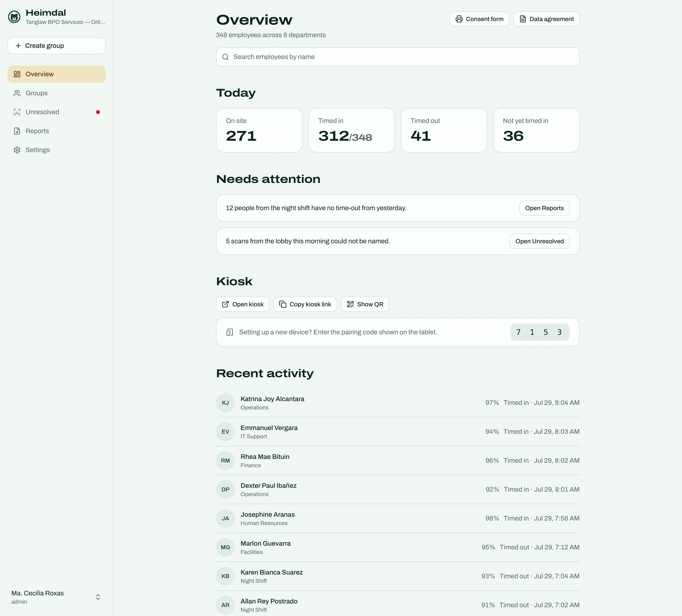Click Open Reports for night shift alert

click(544, 208)
